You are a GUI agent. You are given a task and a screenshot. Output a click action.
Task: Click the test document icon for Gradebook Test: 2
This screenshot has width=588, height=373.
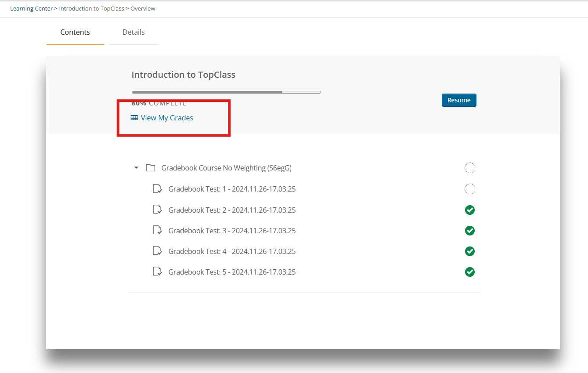coord(157,210)
